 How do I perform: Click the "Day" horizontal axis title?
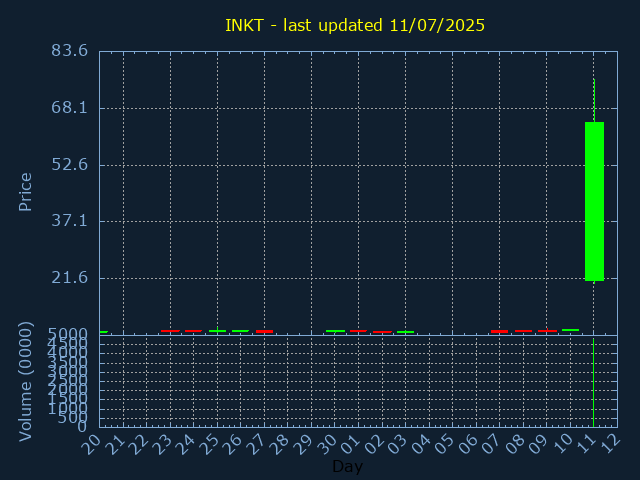coord(347,466)
